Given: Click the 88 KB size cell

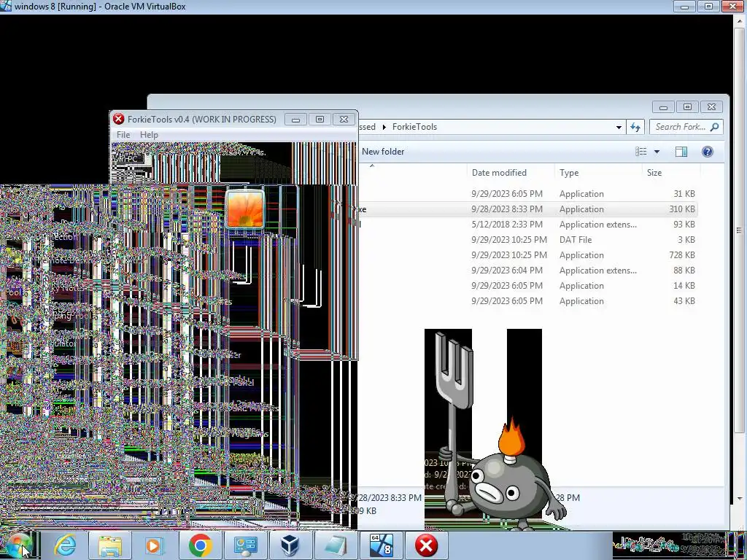Looking at the screenshot, I should click(x=684, y=270).
